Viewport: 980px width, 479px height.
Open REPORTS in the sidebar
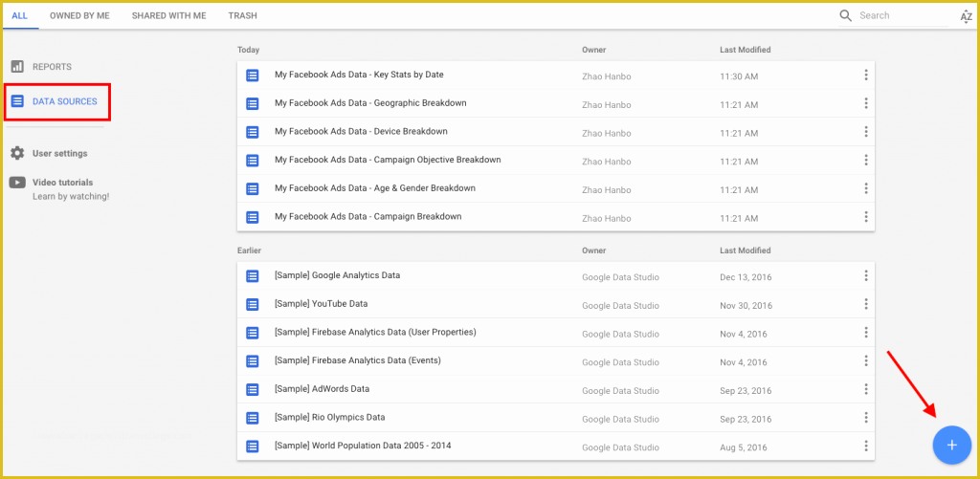(52, 67)
